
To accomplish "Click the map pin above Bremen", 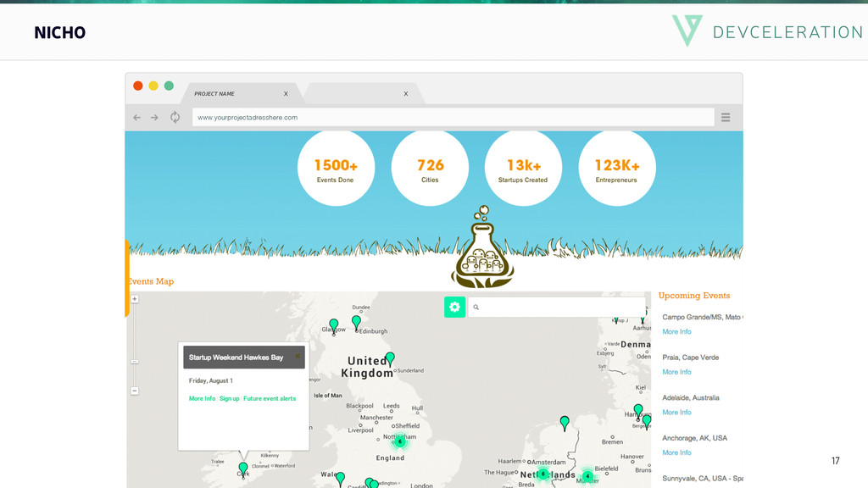I will coord(565,424).
